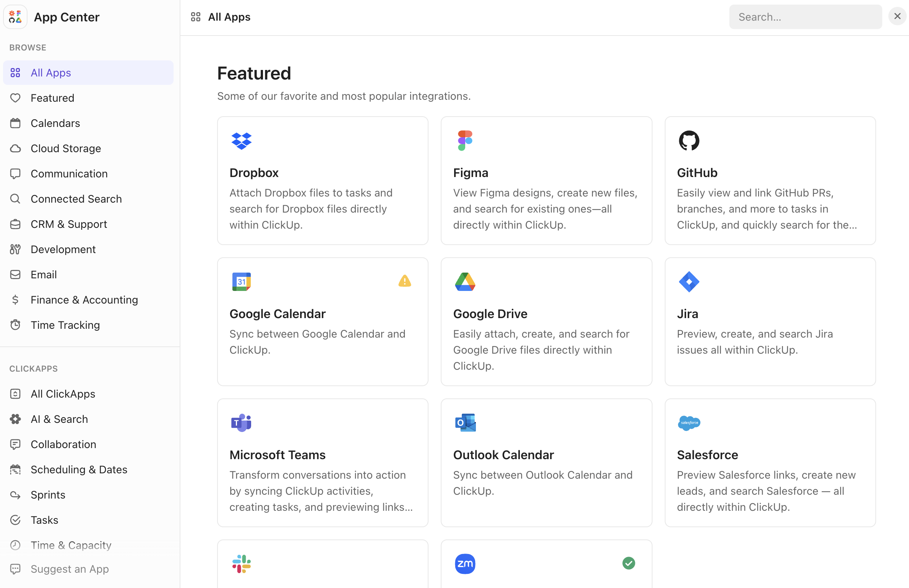Screen dimensions: 909x588
Task: Open the Outlook Calendar integration card
Action: [x=546, y=463]
